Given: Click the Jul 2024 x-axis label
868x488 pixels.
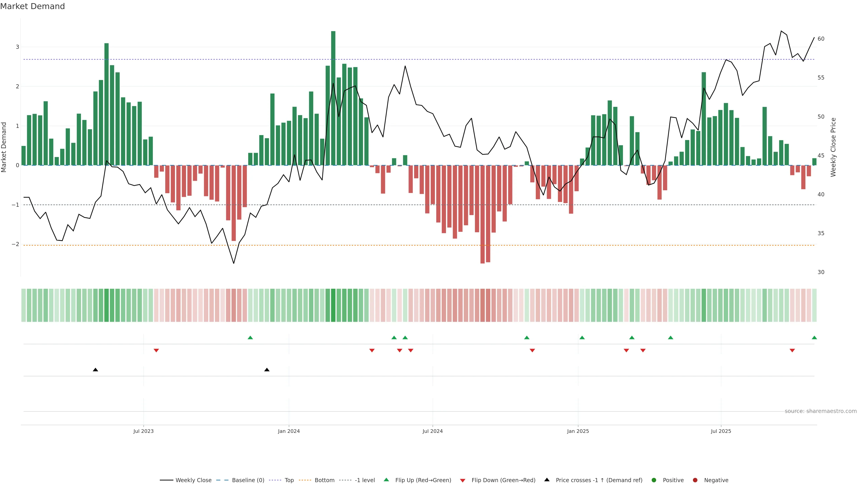Looking at the screenshot, I should coord(433,431).
